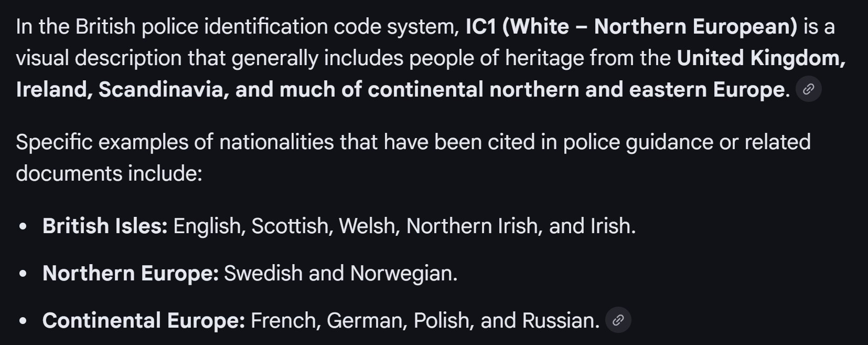Viewport: 868px width, 345px height.
Task: Click the bullet before "Continental Europe:"
Action: tap(23, 321)
